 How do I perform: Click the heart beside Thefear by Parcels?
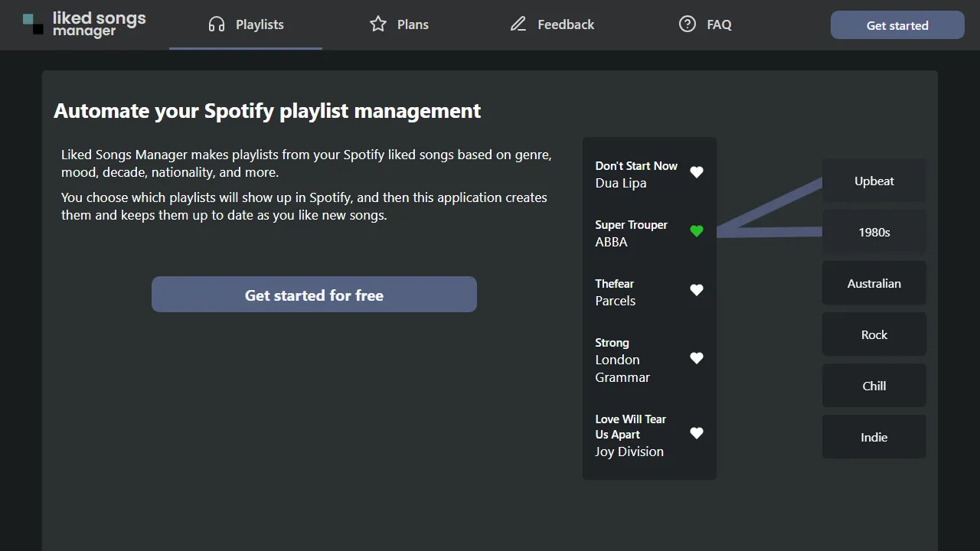(x=696, y=290)
